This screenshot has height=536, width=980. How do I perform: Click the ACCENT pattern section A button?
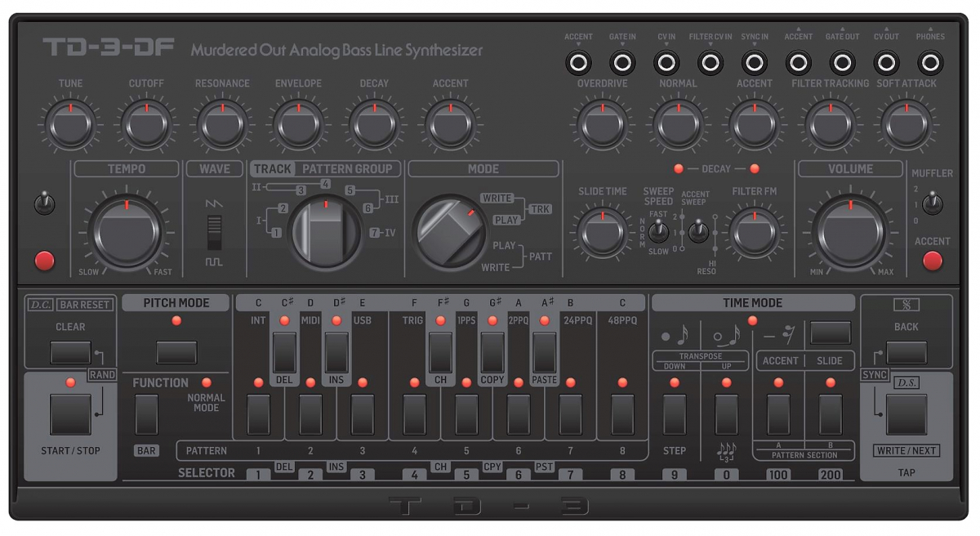[778, 414]
